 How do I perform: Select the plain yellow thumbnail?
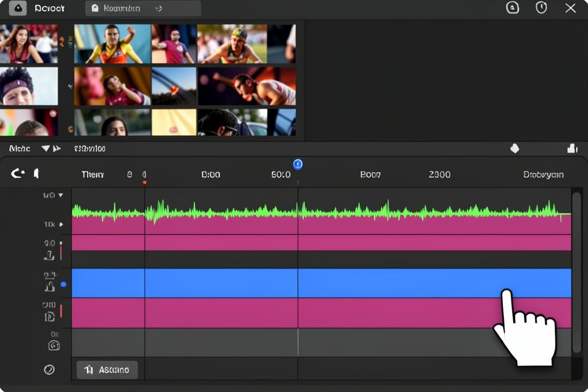pos(173,122)
